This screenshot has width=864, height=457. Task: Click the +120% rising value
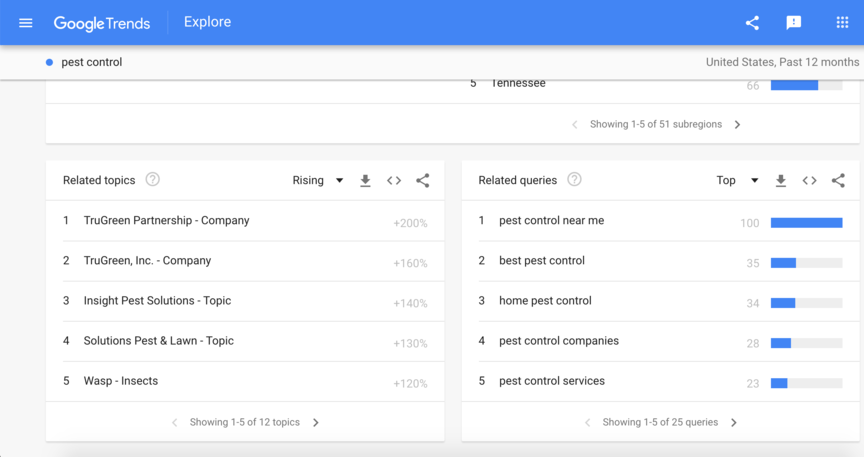coord(410,384)
